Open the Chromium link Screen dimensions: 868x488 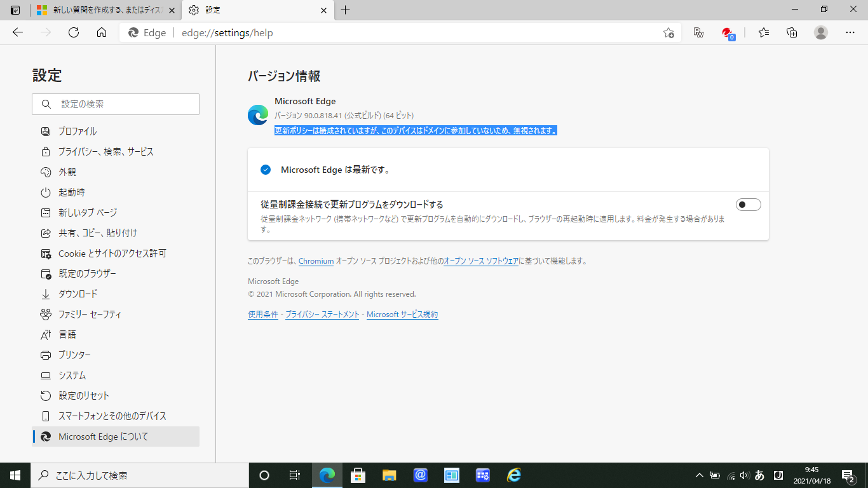(316, 261)
